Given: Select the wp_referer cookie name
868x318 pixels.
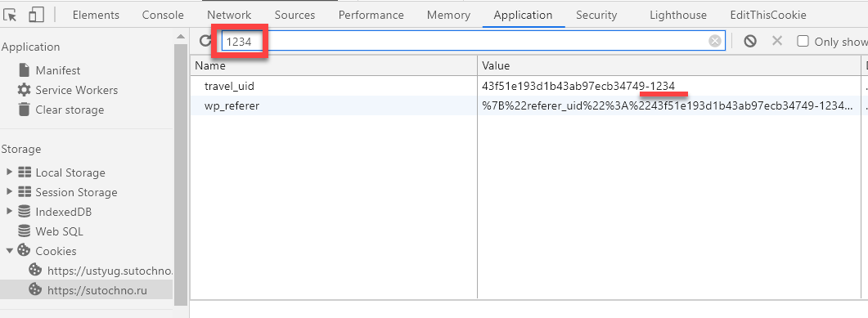Looking at the screenshot, I should 232,105.
